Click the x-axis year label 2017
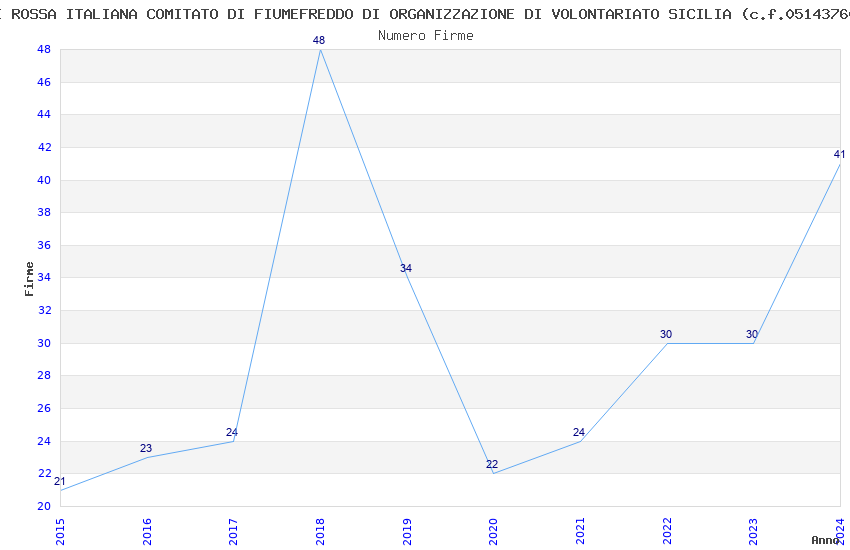850x550 pixels. coord(234,532)
